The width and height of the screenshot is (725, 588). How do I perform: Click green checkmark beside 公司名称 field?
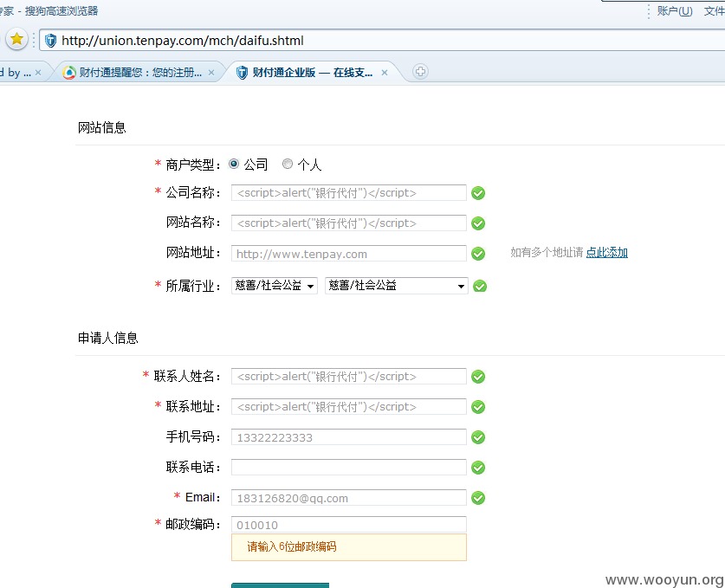pyautogui.click(x=478, y=193)
